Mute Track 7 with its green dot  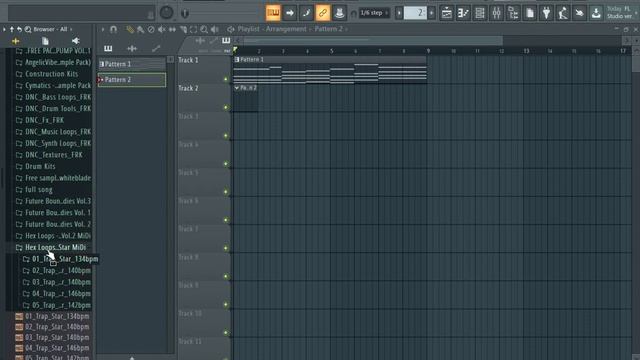226,248
